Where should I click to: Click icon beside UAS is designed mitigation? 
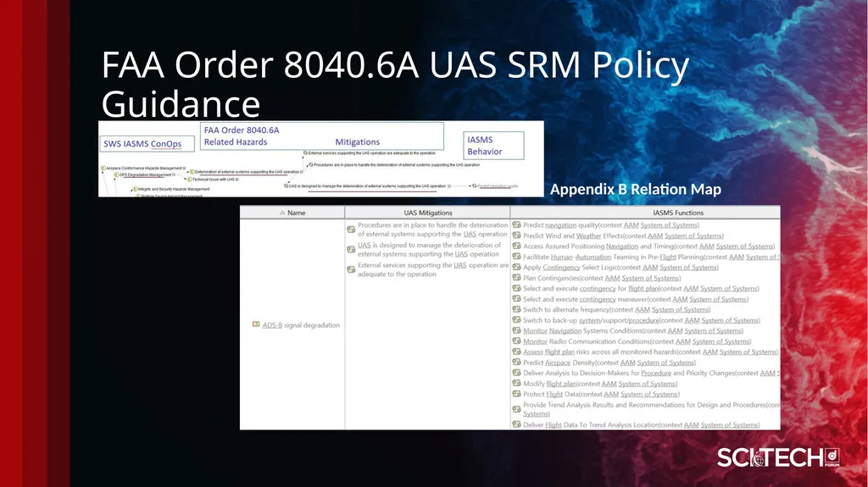351,250
